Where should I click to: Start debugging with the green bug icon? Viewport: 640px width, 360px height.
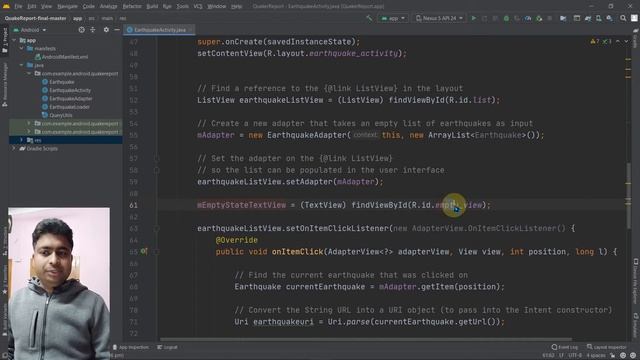(x=506, y=18)
